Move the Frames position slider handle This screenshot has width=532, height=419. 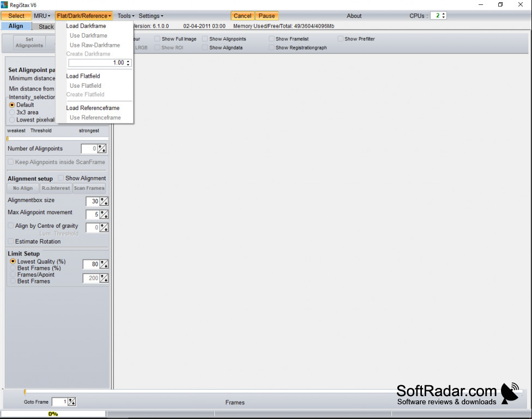25,392
